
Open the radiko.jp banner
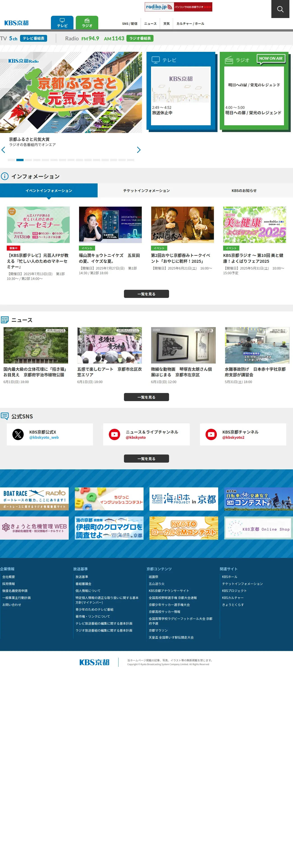(x=178, y=7)
